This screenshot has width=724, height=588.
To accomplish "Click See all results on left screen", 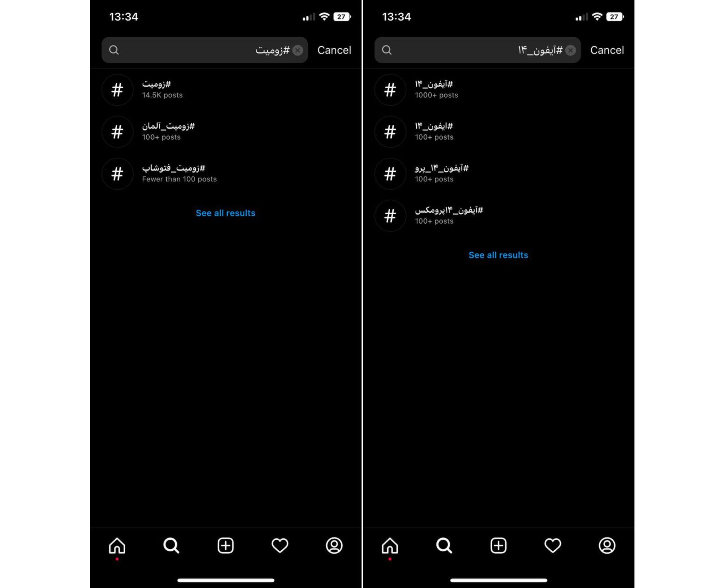I will point(225,213).
